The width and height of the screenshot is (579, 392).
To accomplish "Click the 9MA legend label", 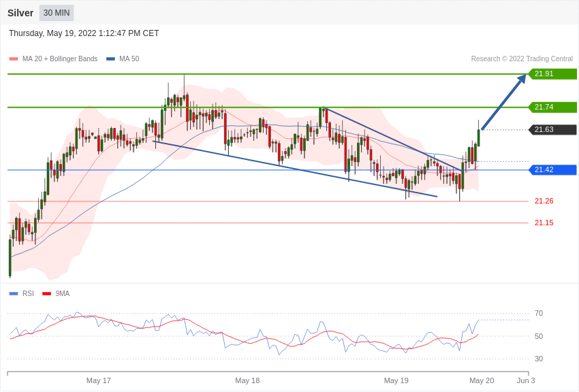I will pyautogui.click(x=63, y=293).
